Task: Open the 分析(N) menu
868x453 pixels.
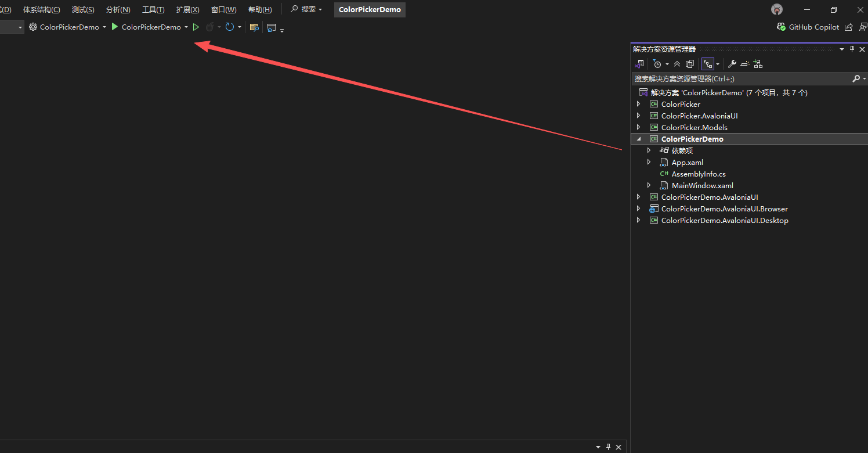Action: 118,10
